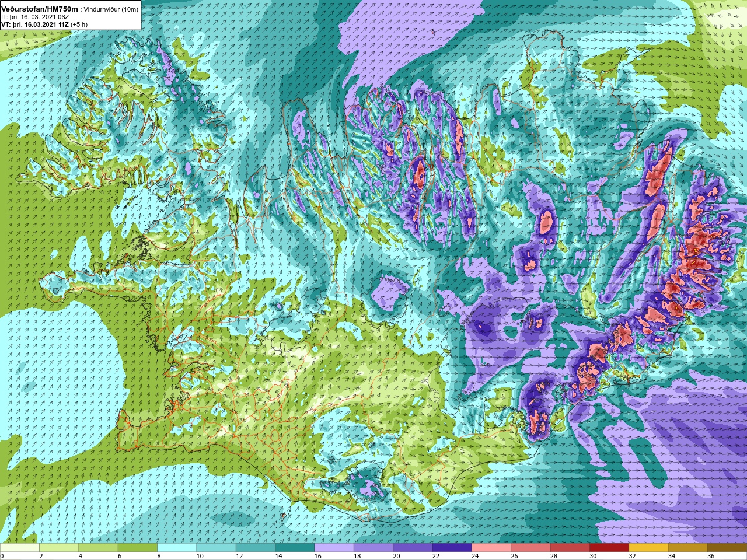Select the olive green 6–8 legend swatch
Image resolution: width=747 pixels, height=560 pixels.
138,547
